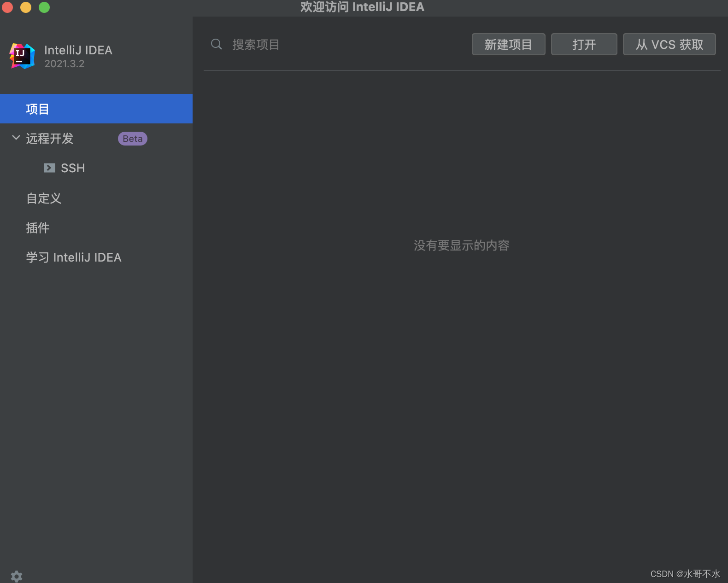Select the 项目 tab in sidebar
Viewport: 728px width, 583px height.
click(96, 109)
